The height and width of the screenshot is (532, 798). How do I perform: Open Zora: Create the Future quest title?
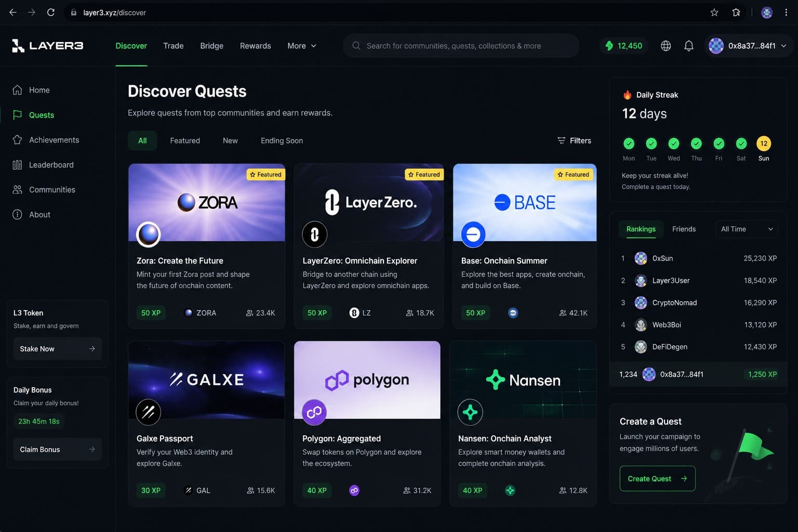[x=180, y=261]
